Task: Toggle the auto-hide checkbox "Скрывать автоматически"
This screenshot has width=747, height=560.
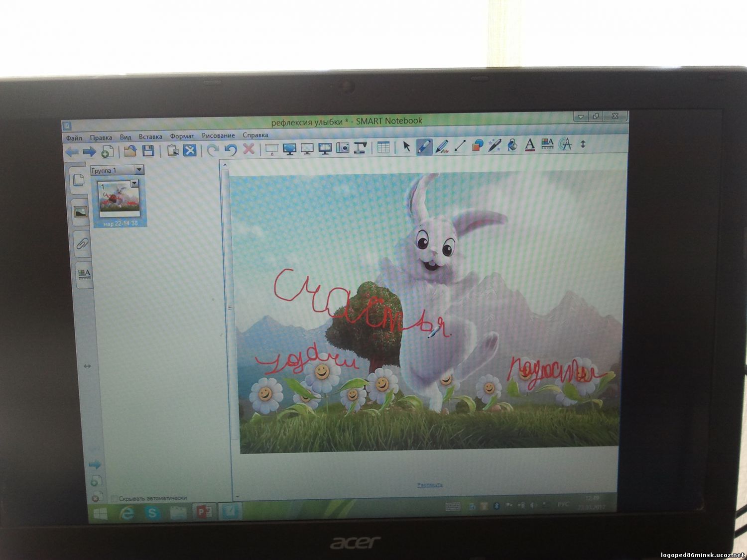Action: 115,498
